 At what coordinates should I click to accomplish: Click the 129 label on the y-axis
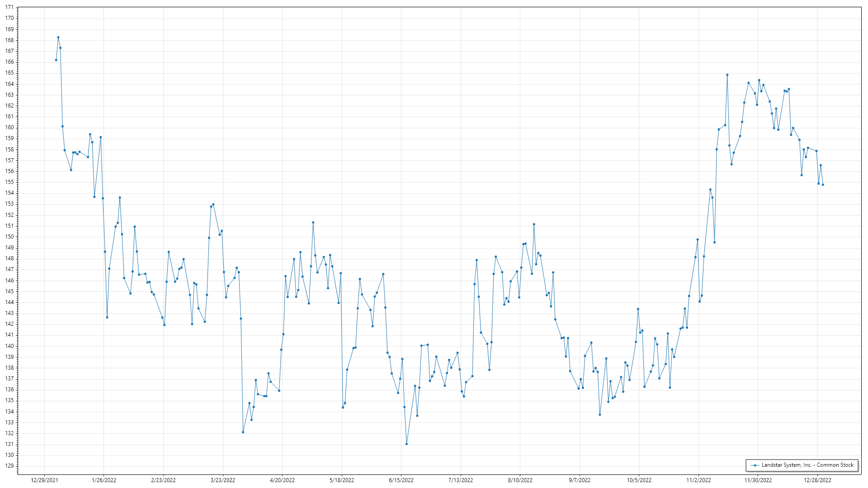(9, 466)
